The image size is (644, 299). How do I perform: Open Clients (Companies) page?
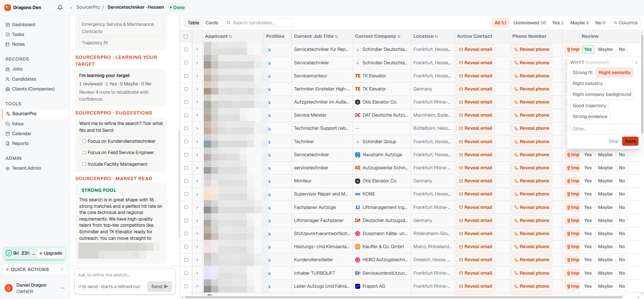pos(33,89)
